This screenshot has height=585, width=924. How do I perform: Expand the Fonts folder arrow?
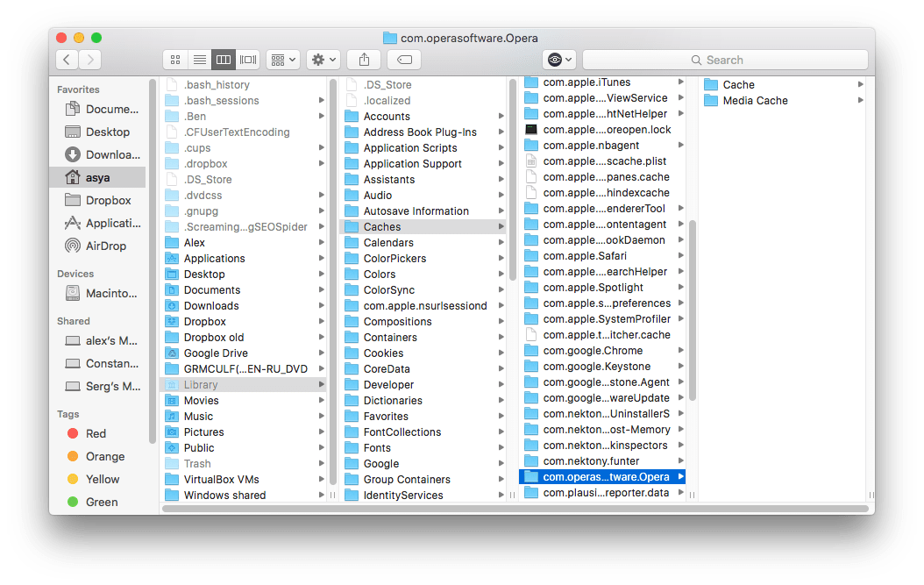point(501,448)
